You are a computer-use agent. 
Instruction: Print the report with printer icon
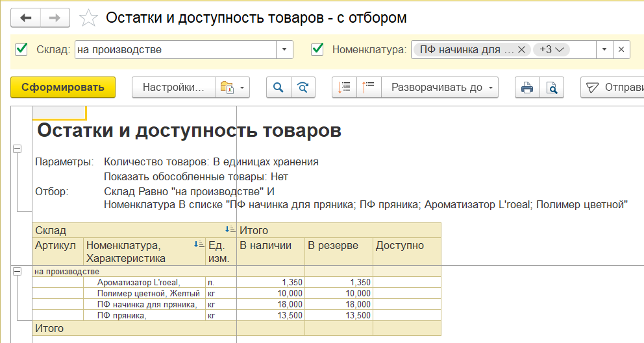(527, 88)
